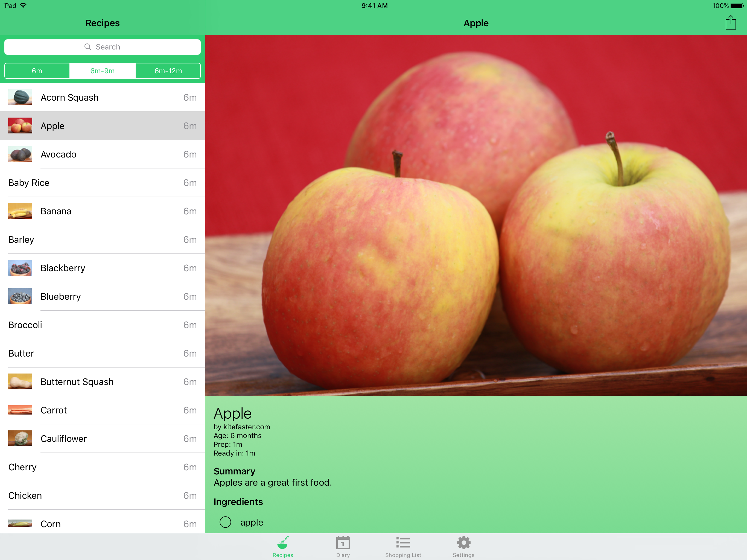
Task: Select the 6m age filter
Action: click(x=37, y=71)
